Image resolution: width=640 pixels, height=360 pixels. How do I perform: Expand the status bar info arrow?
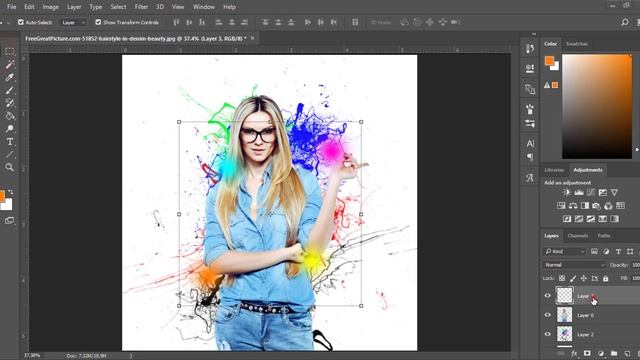[131, 356]
